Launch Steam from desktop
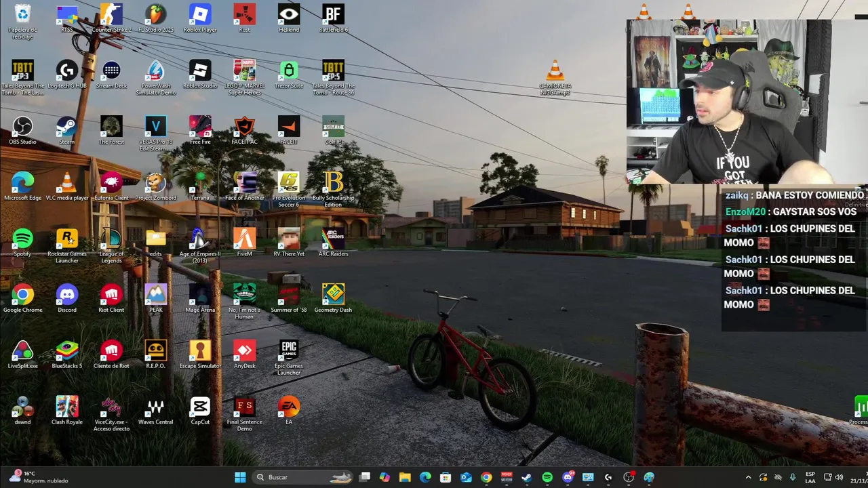868x488 pixels. (66, 131)
